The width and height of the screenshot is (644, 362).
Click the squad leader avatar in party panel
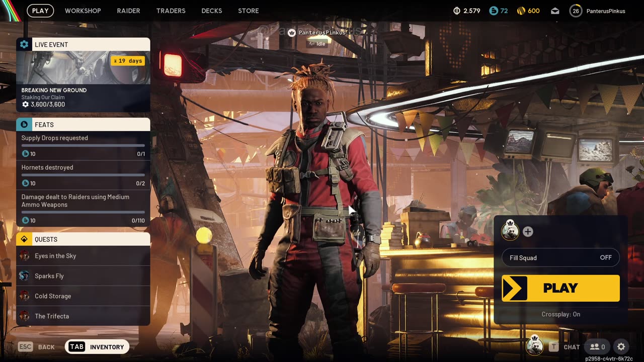pos(510,231)
